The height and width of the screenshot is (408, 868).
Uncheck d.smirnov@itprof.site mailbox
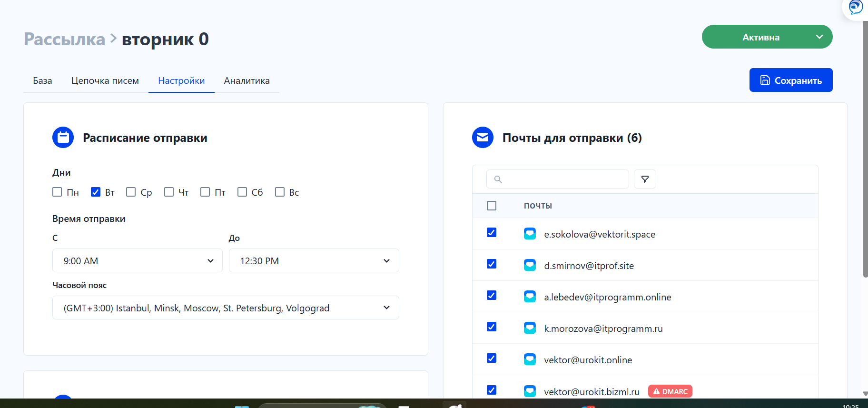click(x=492, y=264)
